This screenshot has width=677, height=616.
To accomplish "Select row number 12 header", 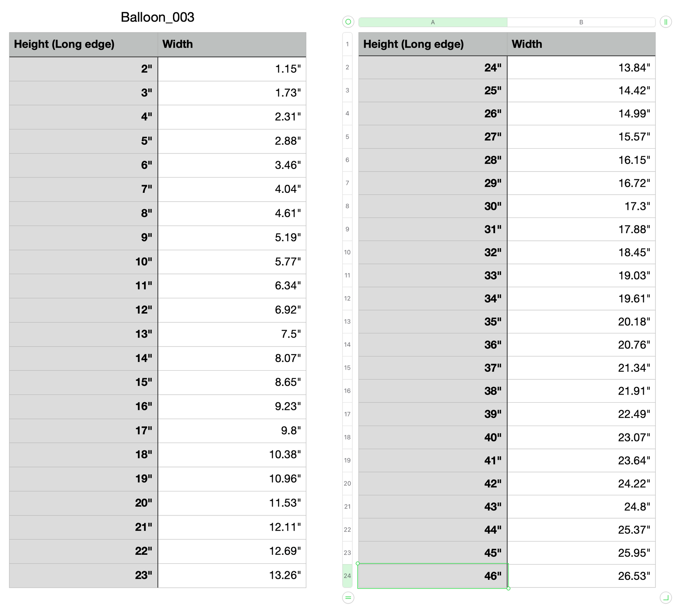I will pyautogui.click(x=347, y=298).
